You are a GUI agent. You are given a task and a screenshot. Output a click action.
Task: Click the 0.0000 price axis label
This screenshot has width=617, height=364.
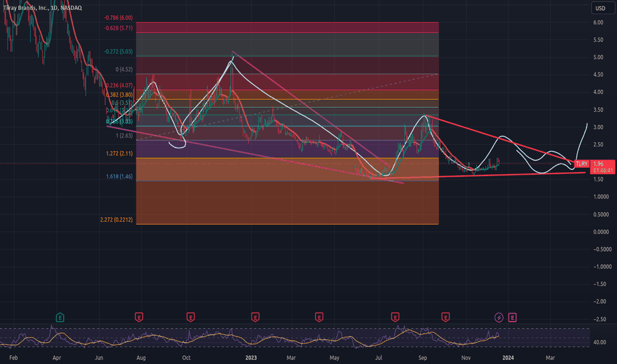(x=601, y=232)
